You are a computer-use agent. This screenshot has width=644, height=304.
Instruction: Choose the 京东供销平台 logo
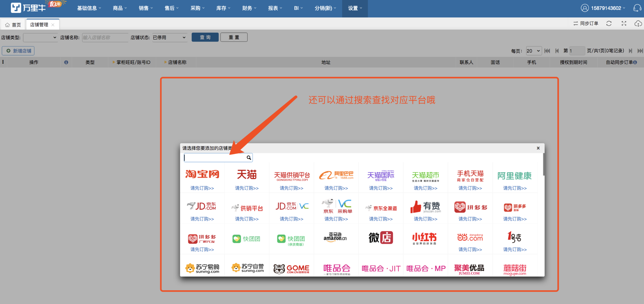coord(247,208)
